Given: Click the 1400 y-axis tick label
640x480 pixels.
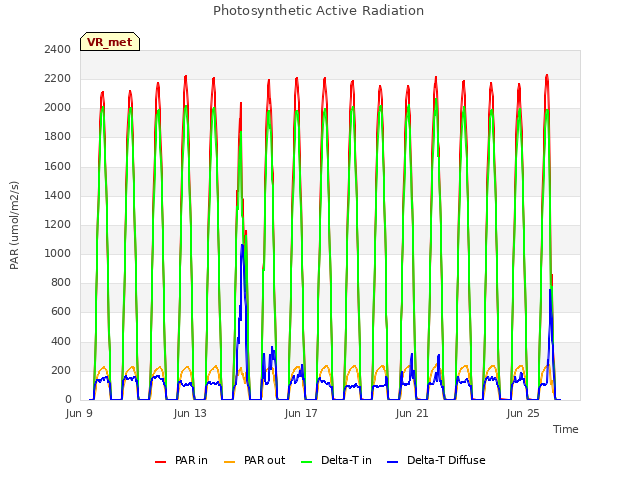Looking at the screenshot, I should tap(58, 196).
